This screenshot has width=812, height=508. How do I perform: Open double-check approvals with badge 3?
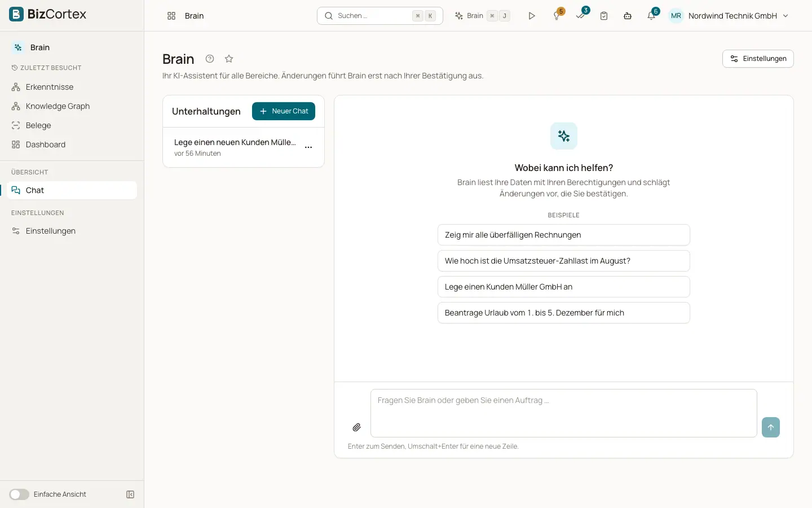point(580,16)
